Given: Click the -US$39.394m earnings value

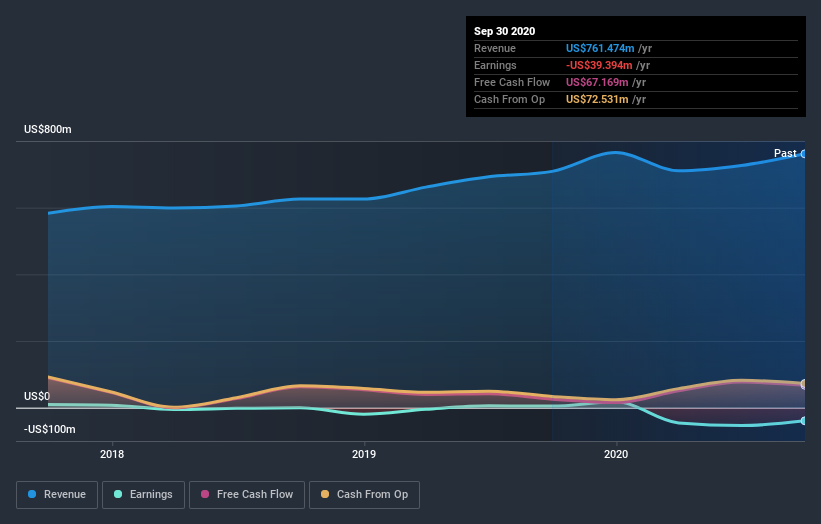Looking at the screenshot, I should coord(599,65).
